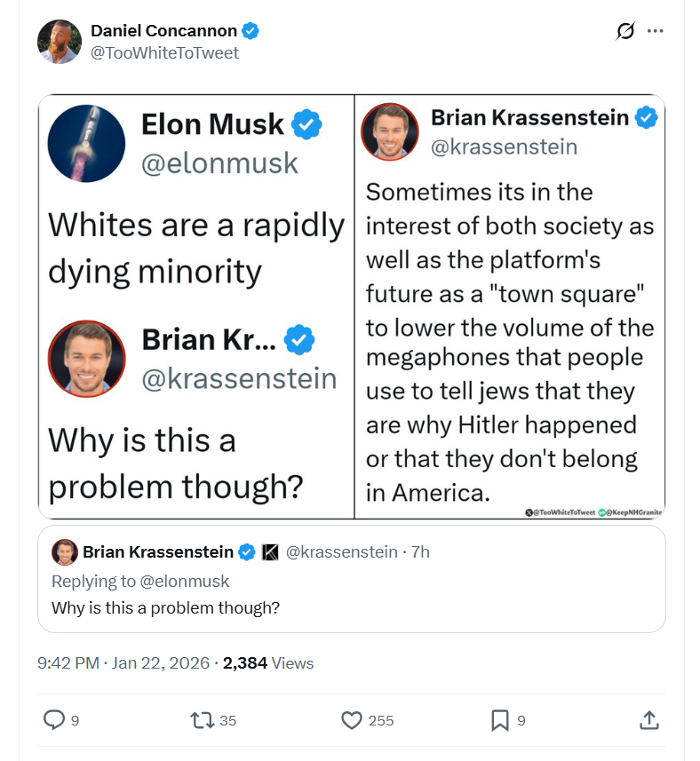Screen dimensions: 700x761
Task: Click the 9:42 PM · Jan 22, 2026 timestamp
Action: click(123, 663)
